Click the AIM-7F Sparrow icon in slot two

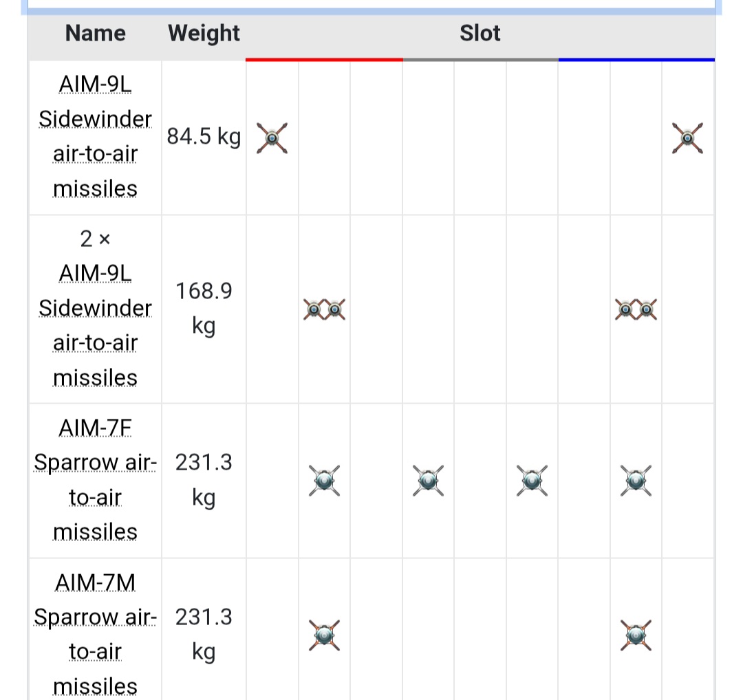click(x=324, y=481)
